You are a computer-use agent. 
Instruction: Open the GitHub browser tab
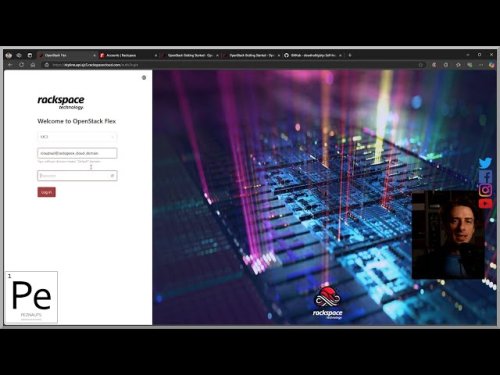tap(312, 55)
